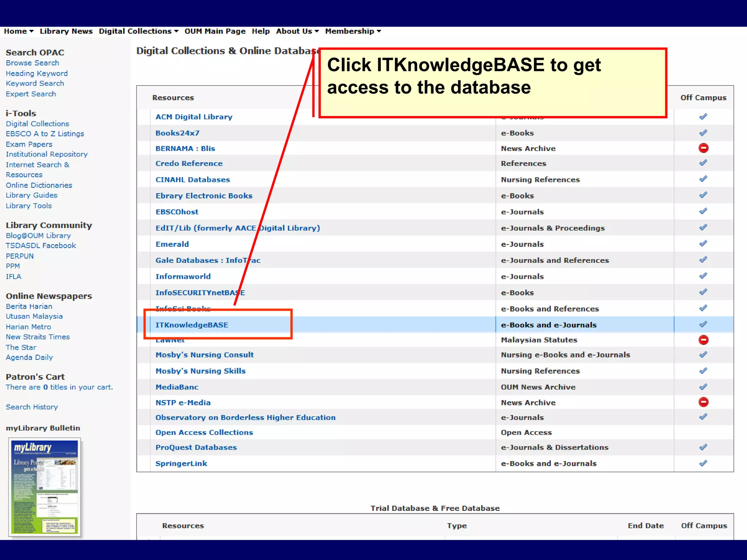Image resolution: width=747 pixels, height=560 pixels.
Task: Click the checkmark for Observatory on Borderless Higher Education
Action: pos(703,417)
